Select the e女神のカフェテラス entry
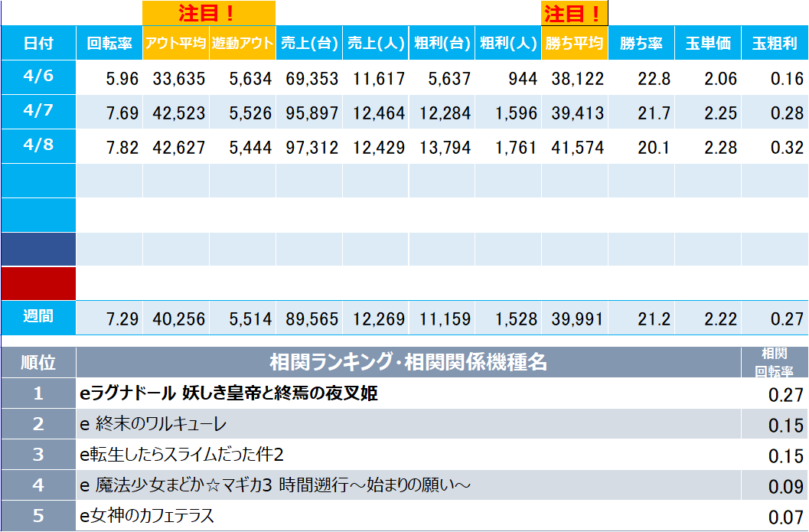809x532 pixels. (147, 516)
